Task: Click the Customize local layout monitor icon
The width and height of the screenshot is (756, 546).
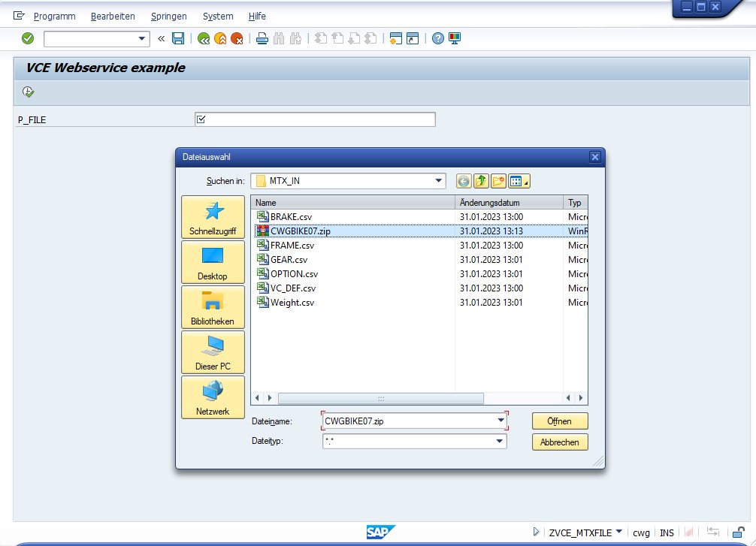Action: [455, 38]
